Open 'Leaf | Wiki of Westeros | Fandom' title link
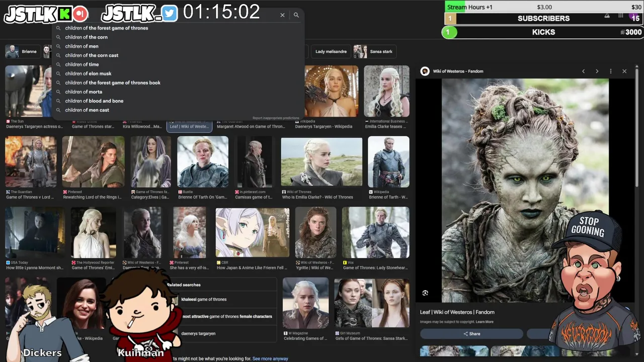Viewport: 644px width, 362px height. (457, 312)
